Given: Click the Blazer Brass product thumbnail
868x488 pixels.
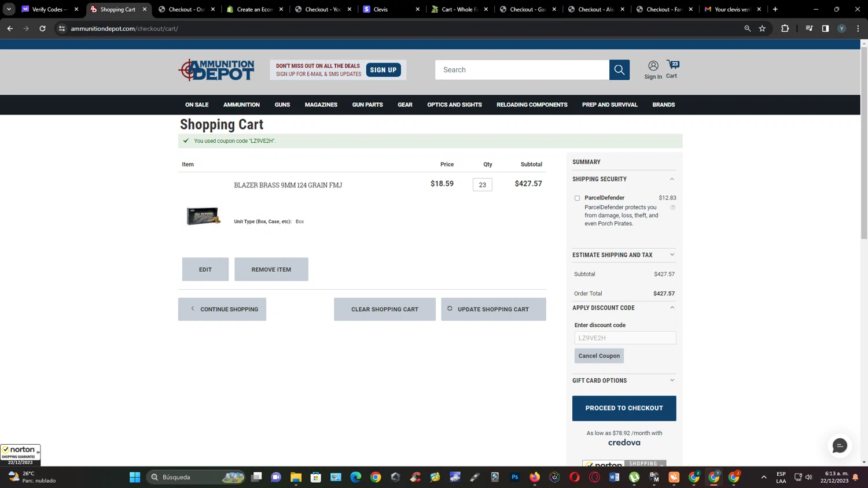Looking at the screenshot, I should 203,216.
